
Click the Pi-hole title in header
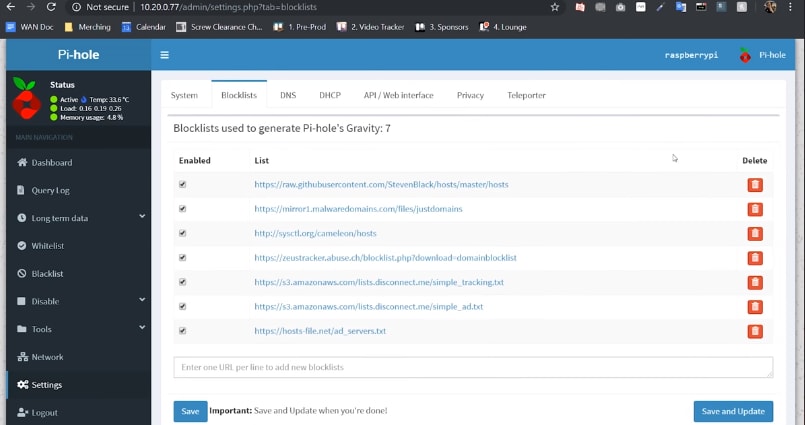(79, 55)
